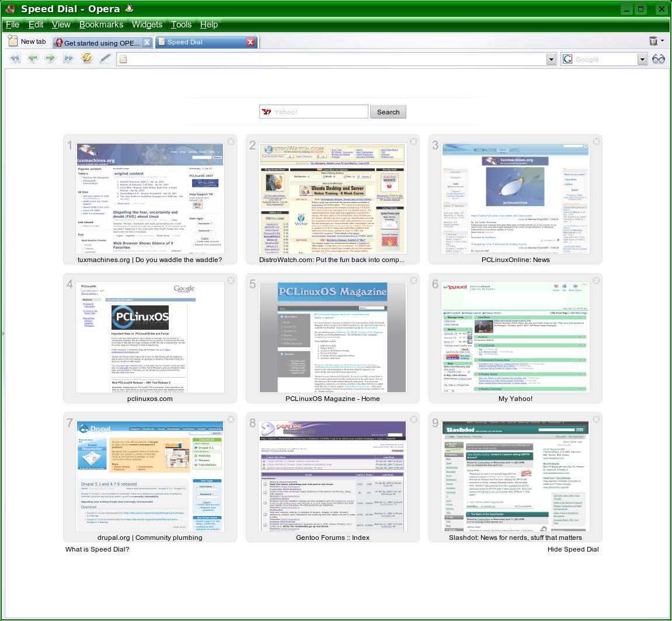Minimize the Opera window
Image resolution: width=672 pixels, height=621 pixels.
[x=626, y=9]
